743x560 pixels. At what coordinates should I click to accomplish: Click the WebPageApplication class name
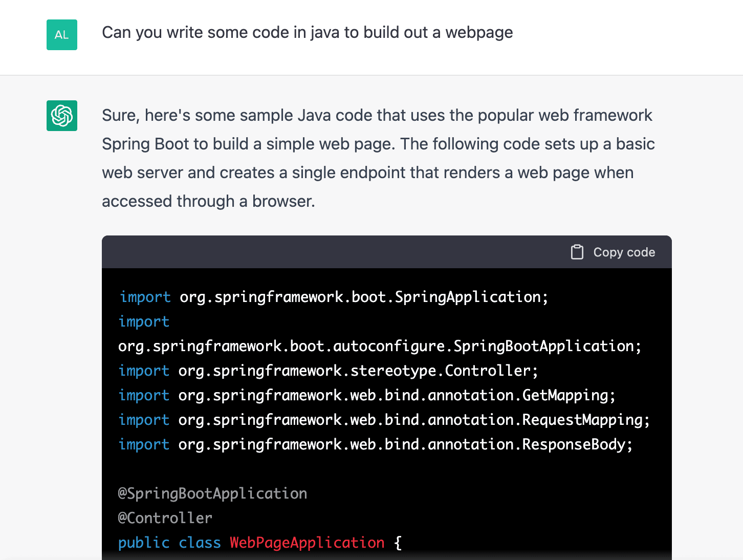pos(307,543)
